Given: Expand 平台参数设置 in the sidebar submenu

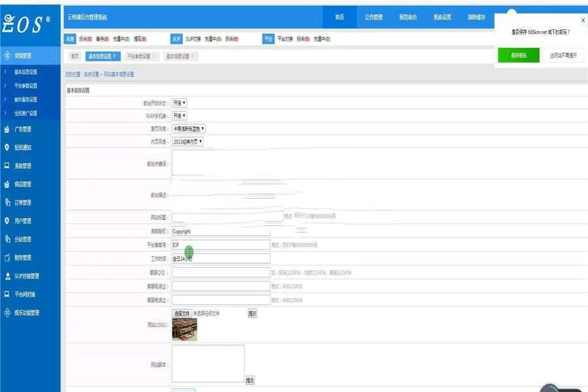Looking at the screenshot, I should coord(25,86).
